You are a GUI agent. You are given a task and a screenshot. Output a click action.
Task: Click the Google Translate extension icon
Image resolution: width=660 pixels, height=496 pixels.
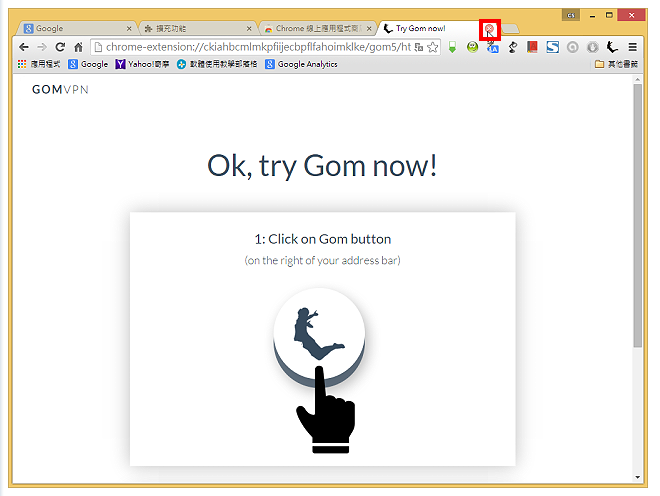[x=492, y=47]
